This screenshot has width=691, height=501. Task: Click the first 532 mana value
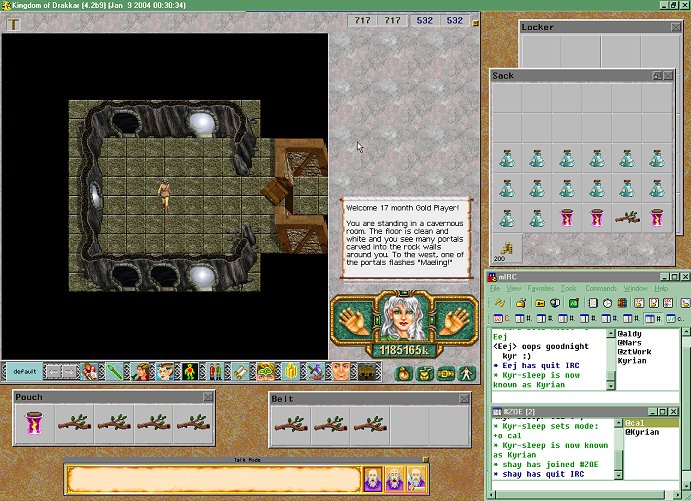pyautogui.click(x=424, y=20)
